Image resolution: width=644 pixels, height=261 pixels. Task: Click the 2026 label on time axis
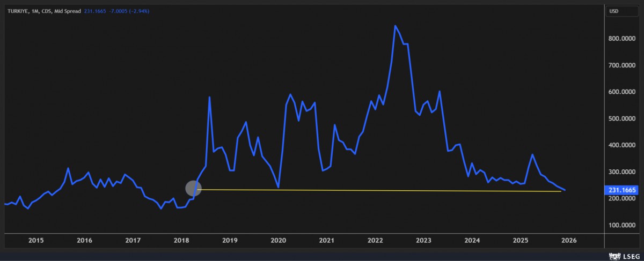568,240
